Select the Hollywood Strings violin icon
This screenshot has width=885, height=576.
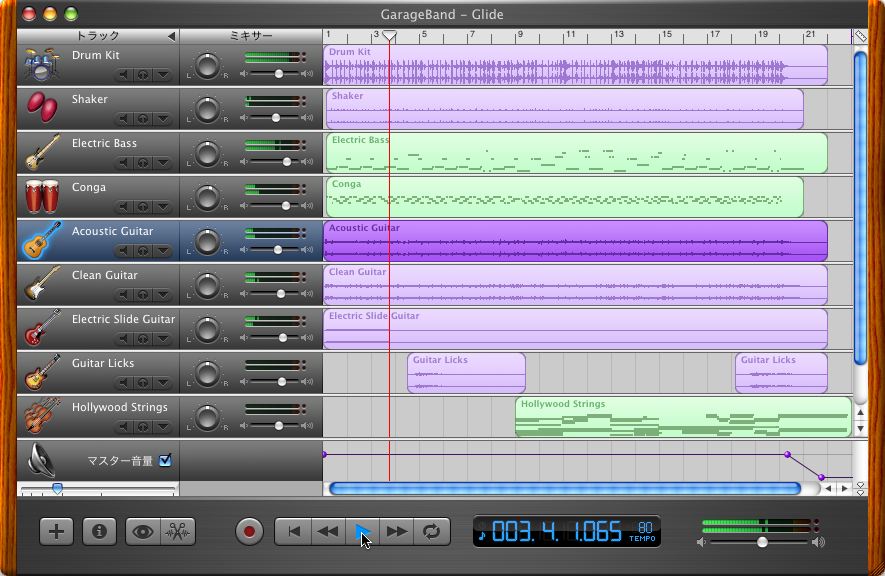click(42, 416)
